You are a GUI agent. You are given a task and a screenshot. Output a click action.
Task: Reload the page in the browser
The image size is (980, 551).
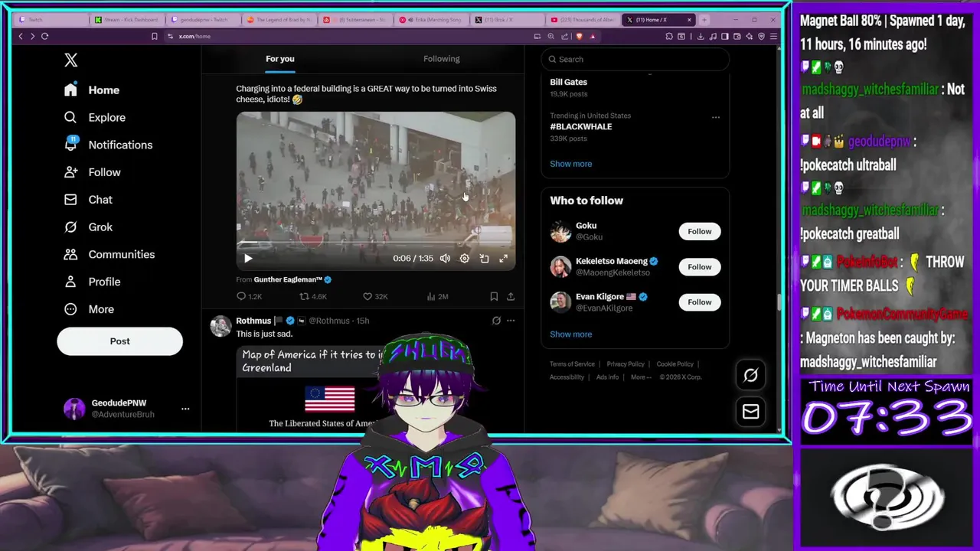point(44,36)
